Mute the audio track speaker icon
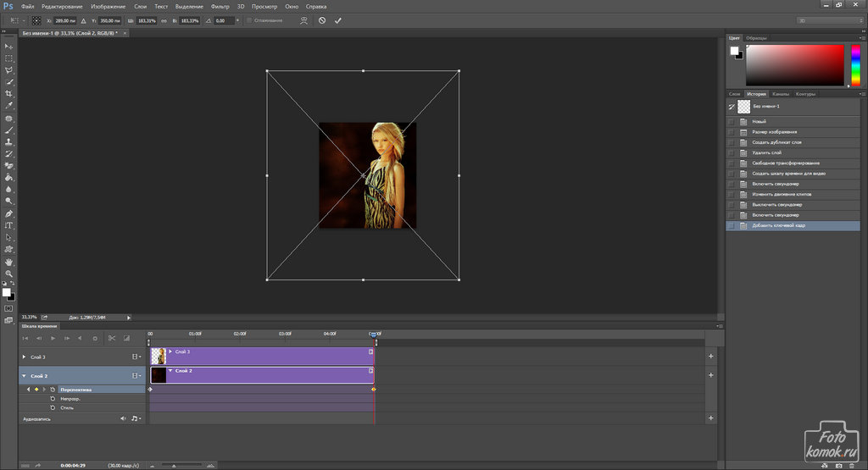This screenshot has height=470, width=868. click(x=123, y=418)
